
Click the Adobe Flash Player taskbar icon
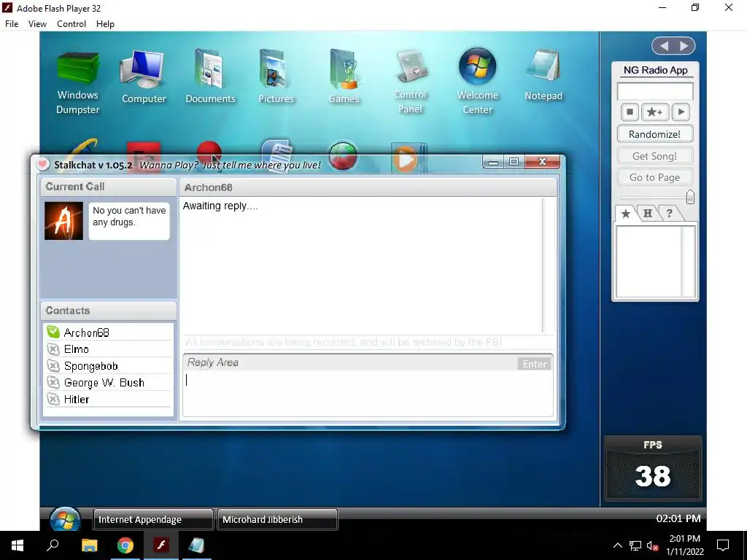pos(161,545)
